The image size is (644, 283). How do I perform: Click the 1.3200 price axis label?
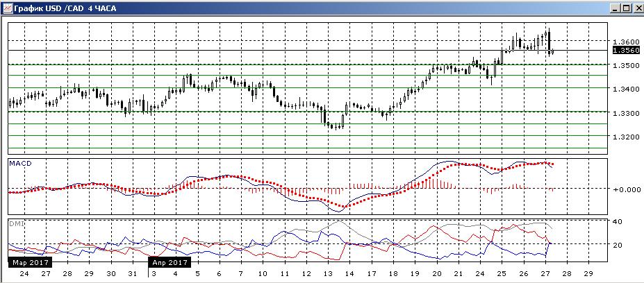625,137
